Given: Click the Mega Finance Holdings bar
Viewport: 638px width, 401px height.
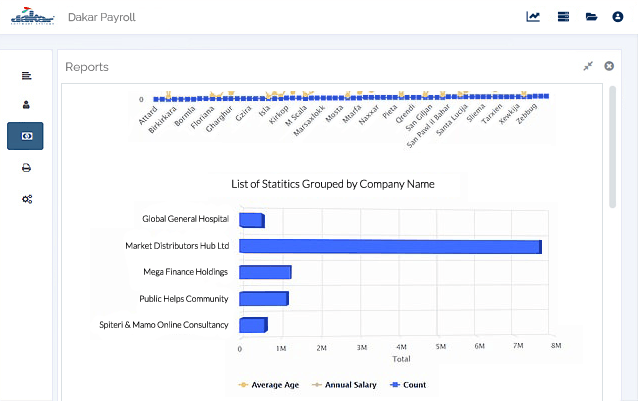Looking at the screenshot, I should [x=265, y=272].
